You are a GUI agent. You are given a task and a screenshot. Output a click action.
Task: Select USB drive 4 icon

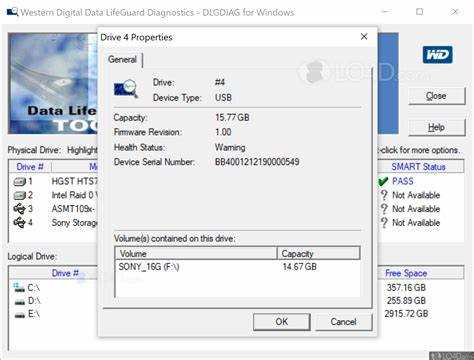19,222
